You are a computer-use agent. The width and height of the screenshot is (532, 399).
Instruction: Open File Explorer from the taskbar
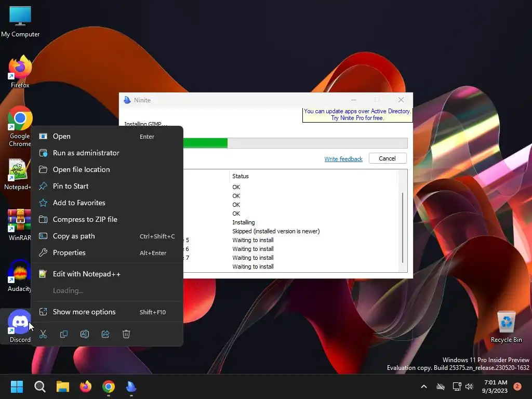tap(63, 387)
